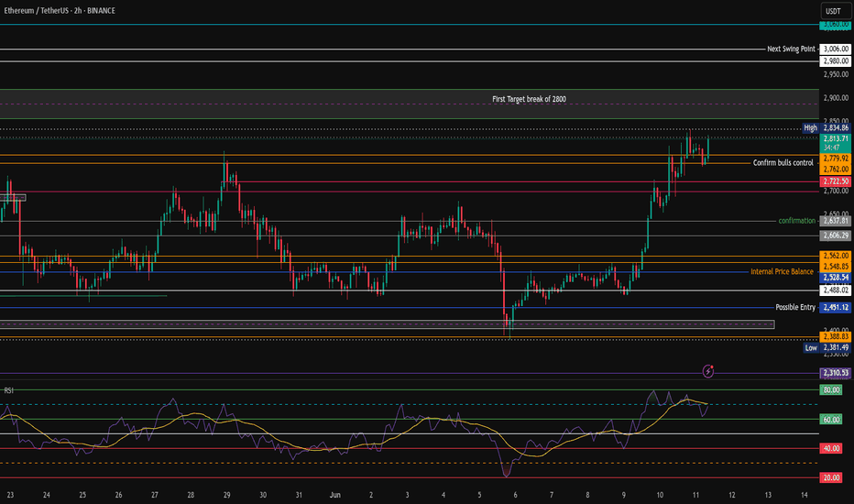This screenshot has height=504, width=854.
Task: Select the green 'confirmation' line label
Action: 797,221
